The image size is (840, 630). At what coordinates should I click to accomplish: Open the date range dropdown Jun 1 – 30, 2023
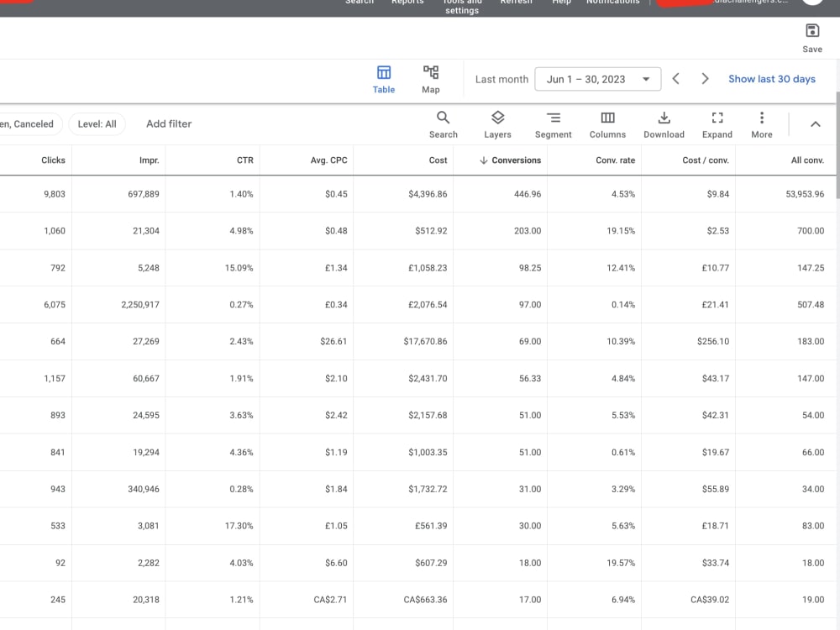click(597, 79)
